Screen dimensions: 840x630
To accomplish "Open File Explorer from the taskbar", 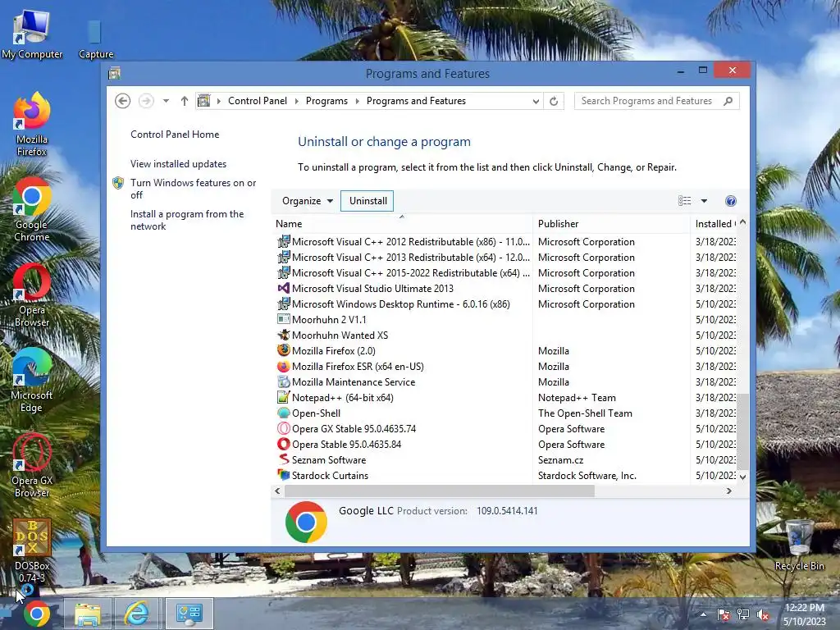I will click(87, 614).
